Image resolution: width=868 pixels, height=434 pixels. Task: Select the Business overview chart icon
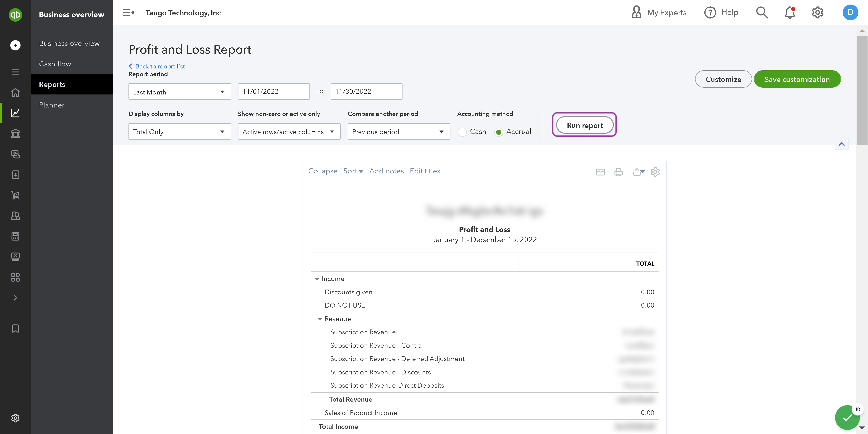15,113
